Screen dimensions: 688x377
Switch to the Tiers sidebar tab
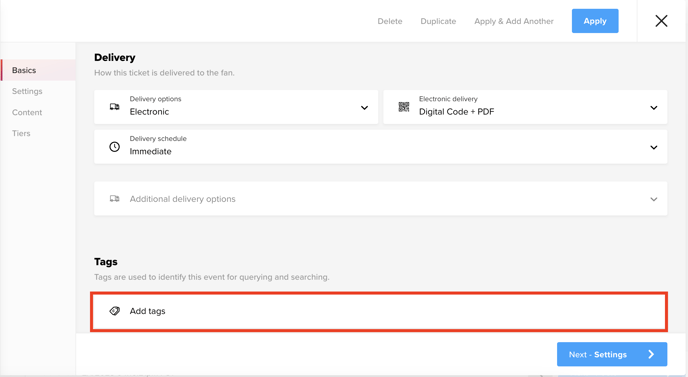21,133
